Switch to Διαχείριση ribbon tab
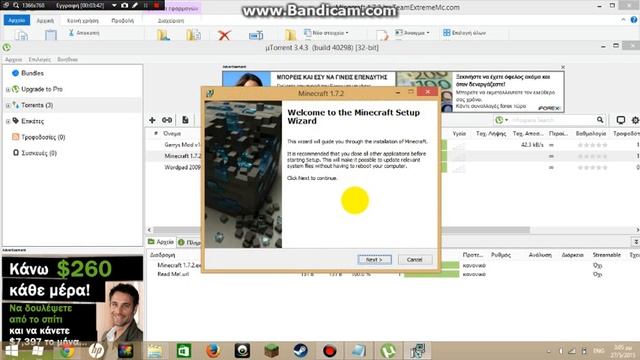 (x=171, y=20)
